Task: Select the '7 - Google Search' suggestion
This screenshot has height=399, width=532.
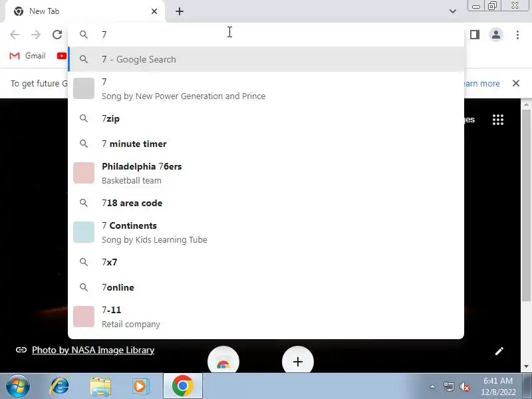Action: [265, 59]
